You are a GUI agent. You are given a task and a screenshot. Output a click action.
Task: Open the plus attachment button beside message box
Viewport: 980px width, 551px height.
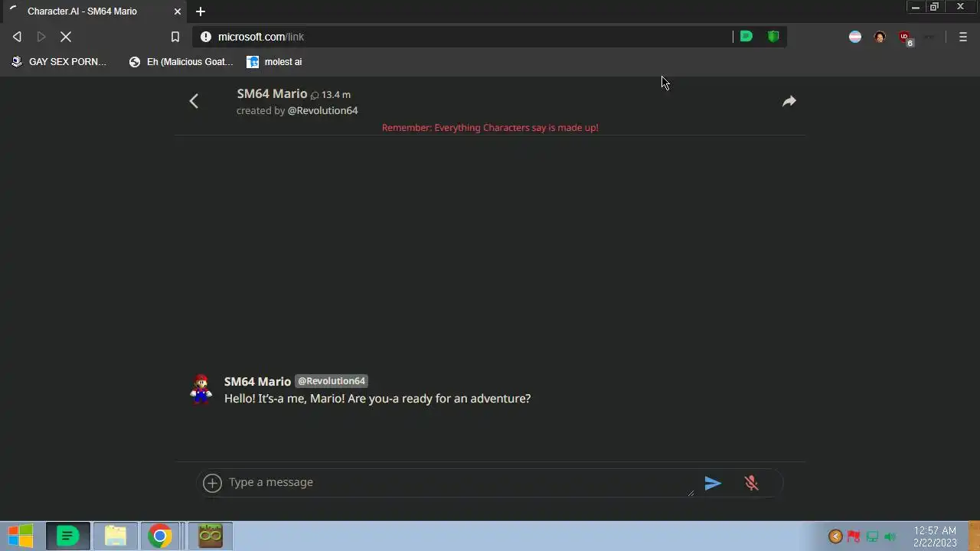coord(212,482)
